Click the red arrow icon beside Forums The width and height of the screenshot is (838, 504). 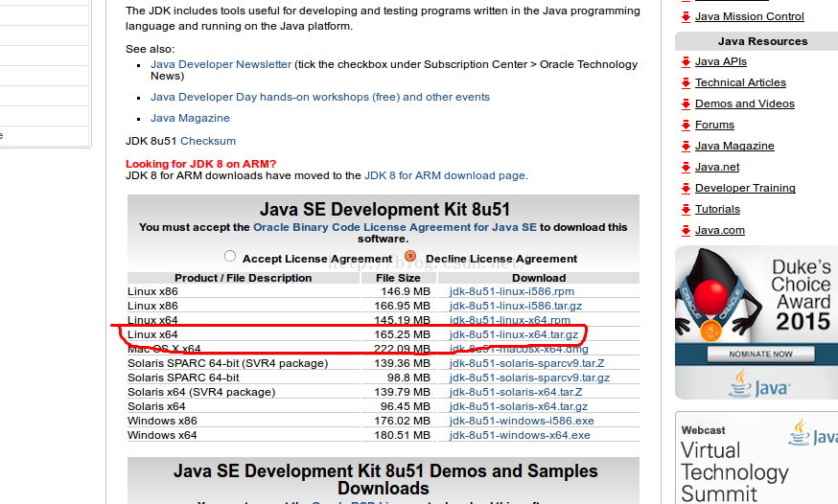686,125
